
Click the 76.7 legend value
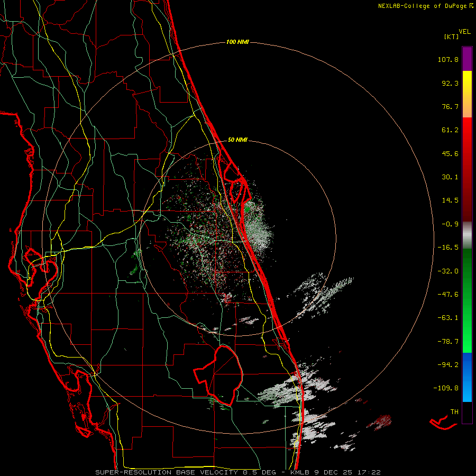450,106
